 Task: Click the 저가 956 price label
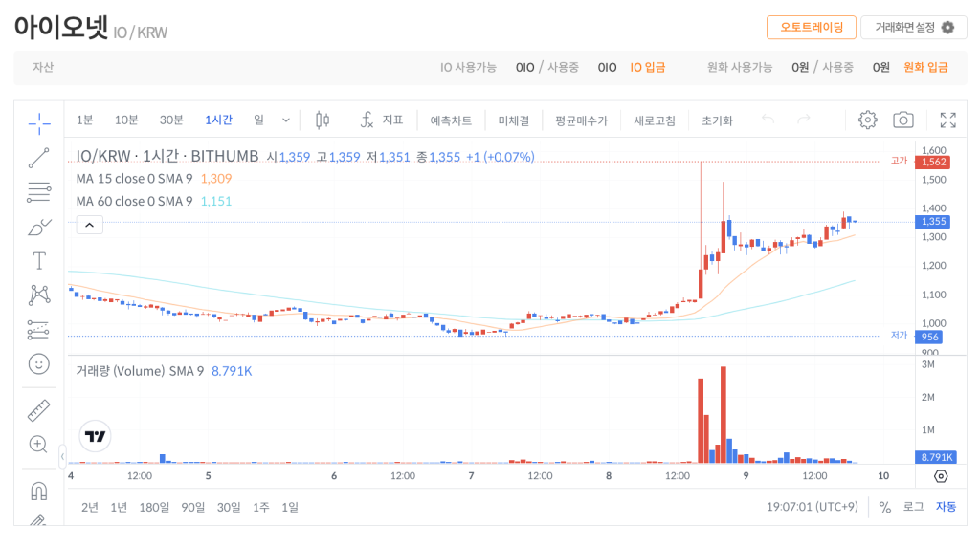pyautogui.click(x=929, y=337)
